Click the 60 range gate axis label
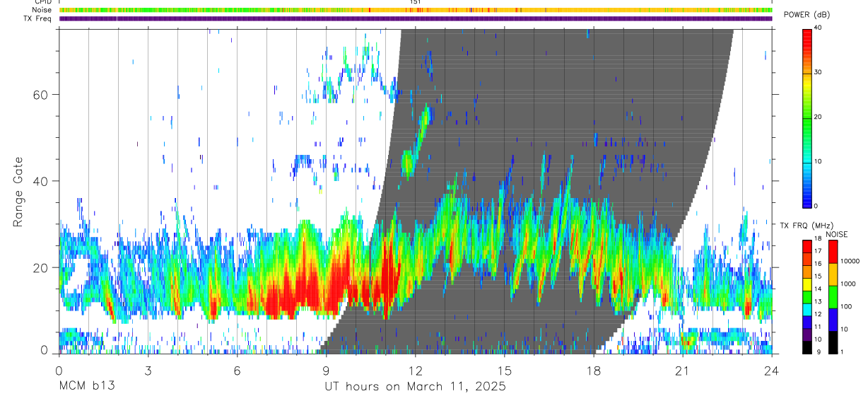Screen dimensions: 868x401 (40, 94)
